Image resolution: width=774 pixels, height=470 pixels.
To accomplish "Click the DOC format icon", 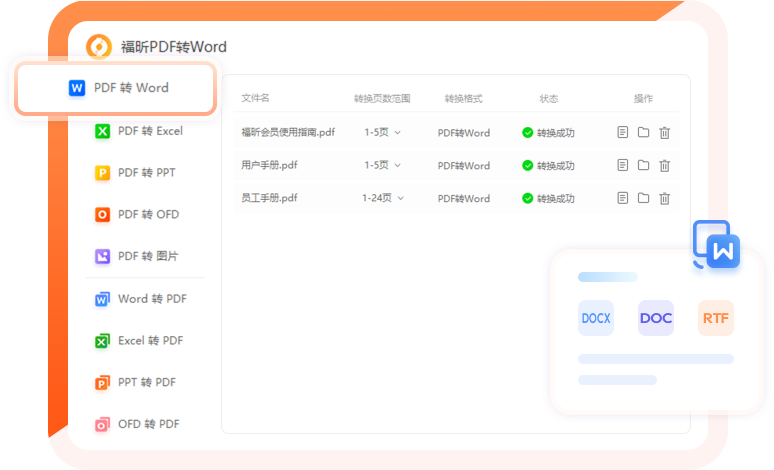I will (x=656, y=318).
